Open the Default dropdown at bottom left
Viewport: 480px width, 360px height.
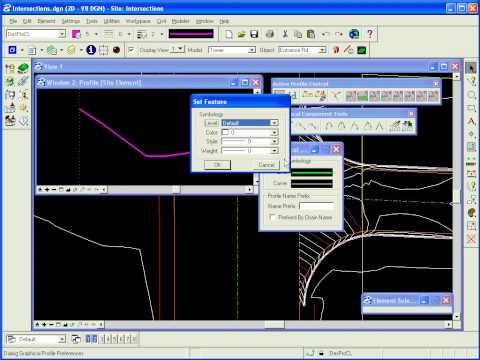[62, 339]
